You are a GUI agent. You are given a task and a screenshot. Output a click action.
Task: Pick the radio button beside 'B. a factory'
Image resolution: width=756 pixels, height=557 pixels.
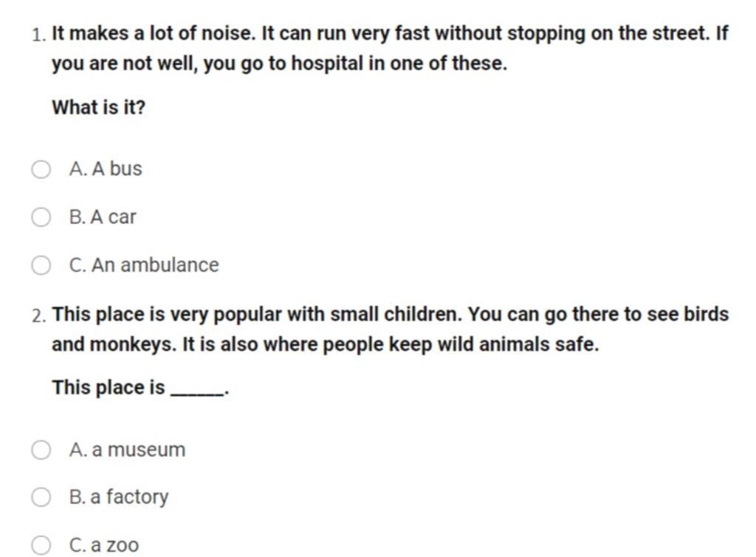click(41, 496)
